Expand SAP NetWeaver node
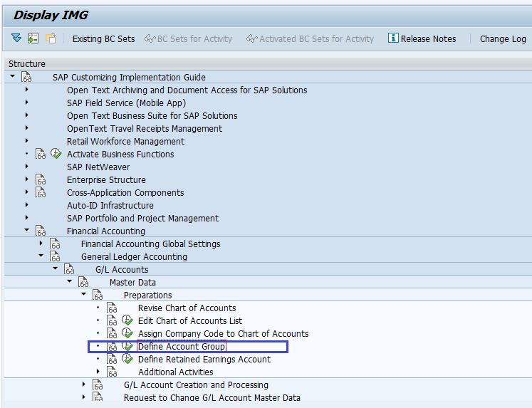 tap(27, 167)
